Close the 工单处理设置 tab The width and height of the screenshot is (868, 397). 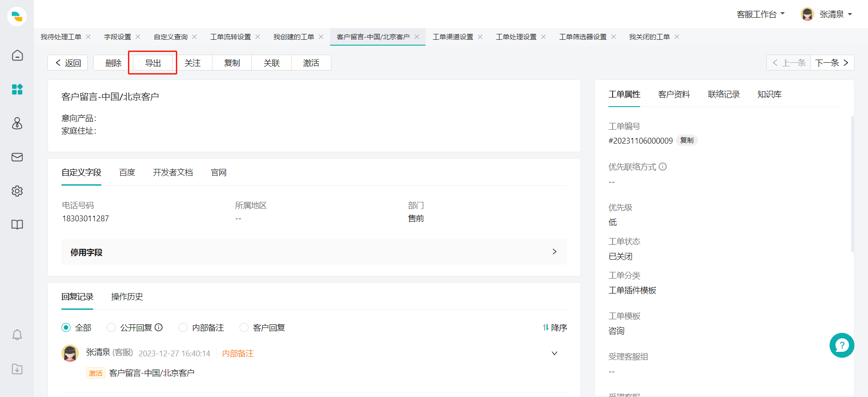pos(543,37)
